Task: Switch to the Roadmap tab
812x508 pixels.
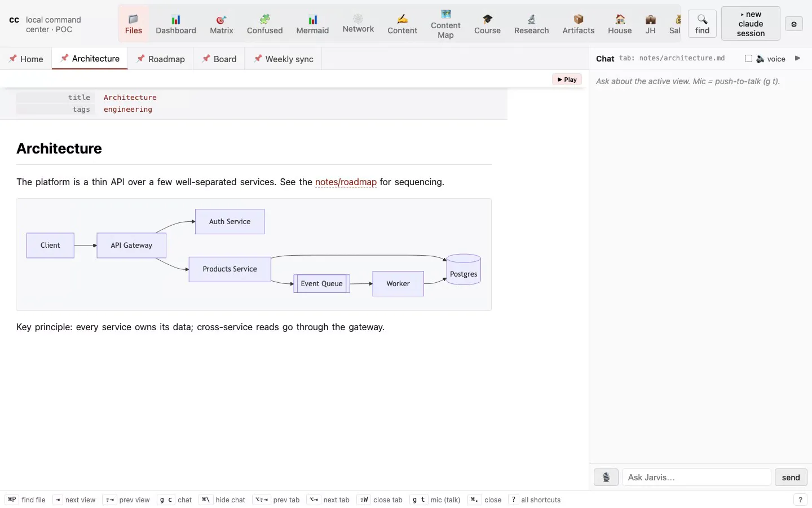Action: coord(161,59)
